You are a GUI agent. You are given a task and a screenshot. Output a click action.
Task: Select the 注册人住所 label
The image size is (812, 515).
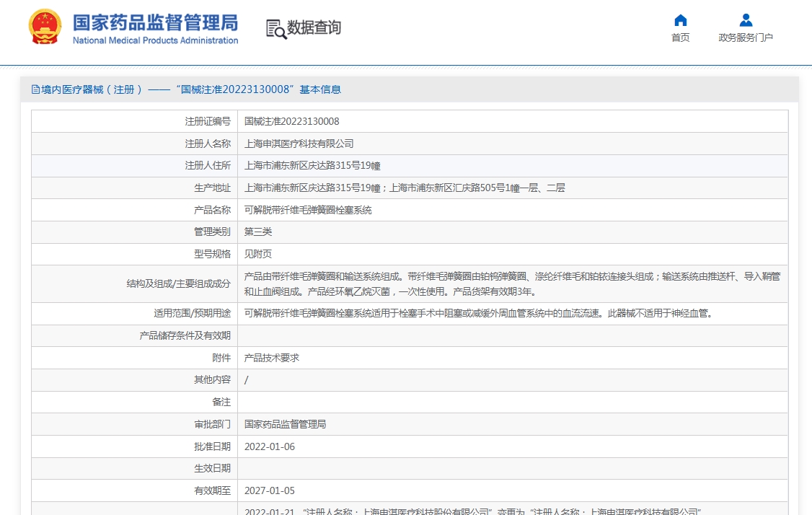[208, 165]
